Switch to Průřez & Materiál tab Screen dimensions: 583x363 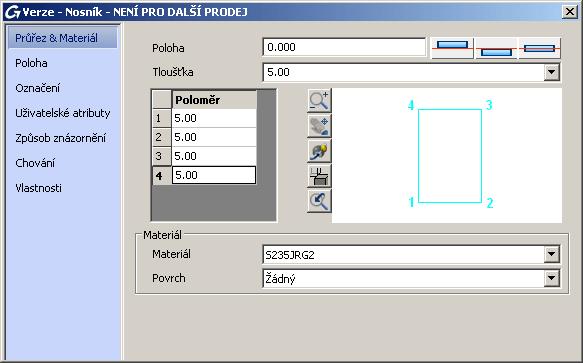point(62,38)
